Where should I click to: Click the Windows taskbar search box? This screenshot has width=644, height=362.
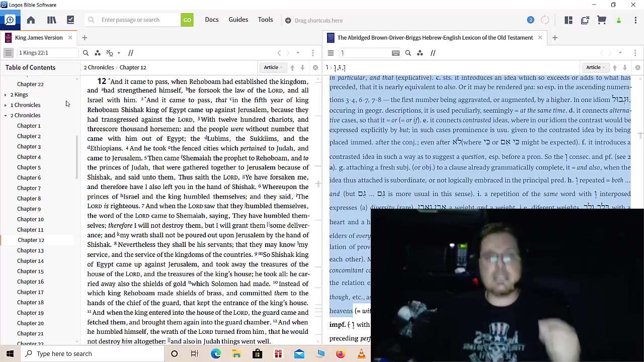coord(92,354)
